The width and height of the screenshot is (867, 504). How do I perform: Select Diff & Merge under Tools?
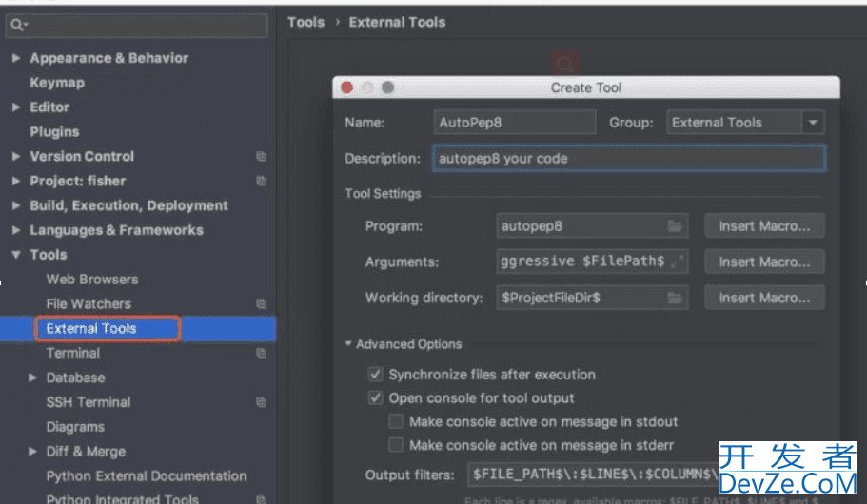pos(86,452)
